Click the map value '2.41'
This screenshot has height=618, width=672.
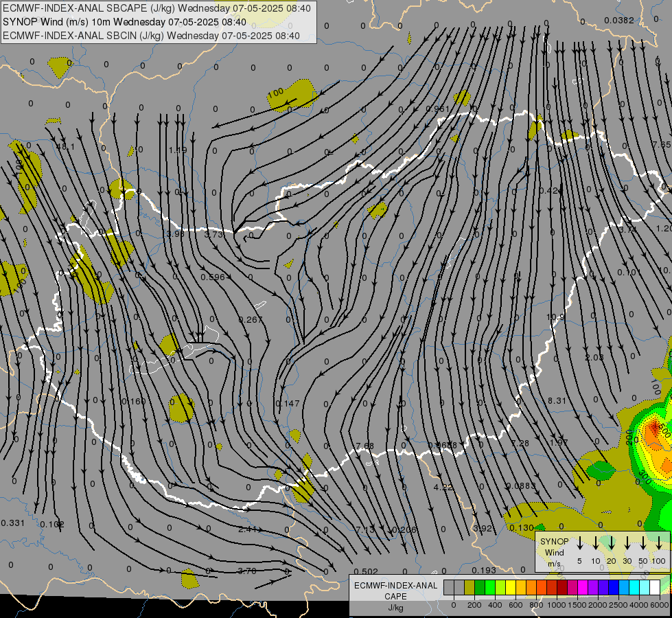pos(247,529)
